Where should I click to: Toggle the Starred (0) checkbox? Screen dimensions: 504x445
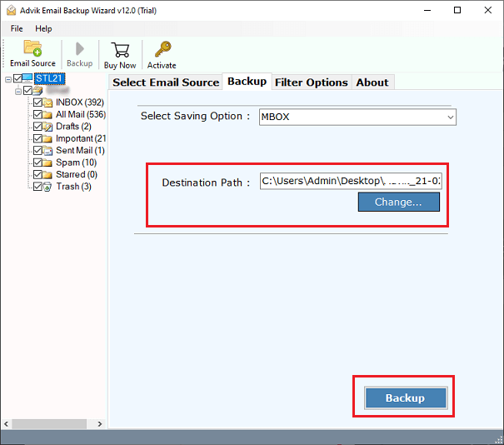click(x=37, y=175)
